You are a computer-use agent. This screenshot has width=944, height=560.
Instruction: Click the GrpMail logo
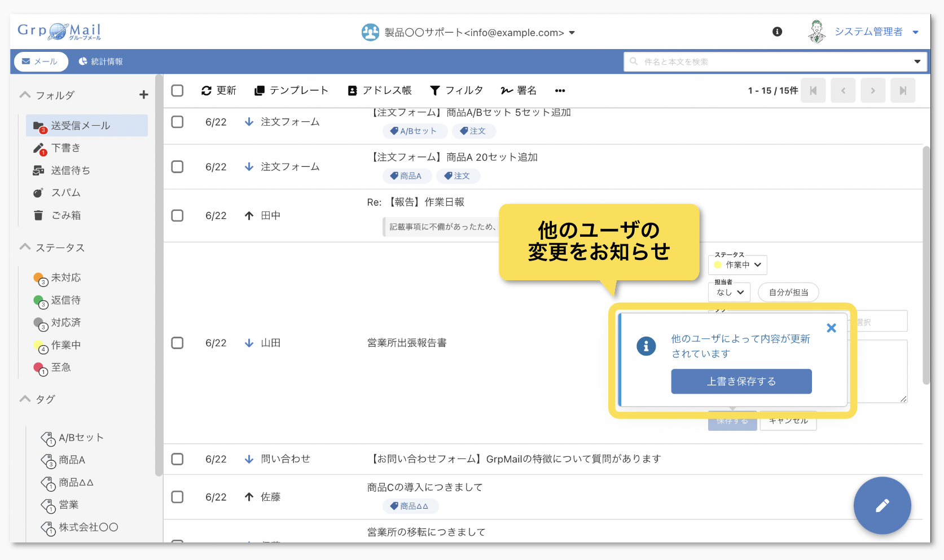tap(59, 32)
